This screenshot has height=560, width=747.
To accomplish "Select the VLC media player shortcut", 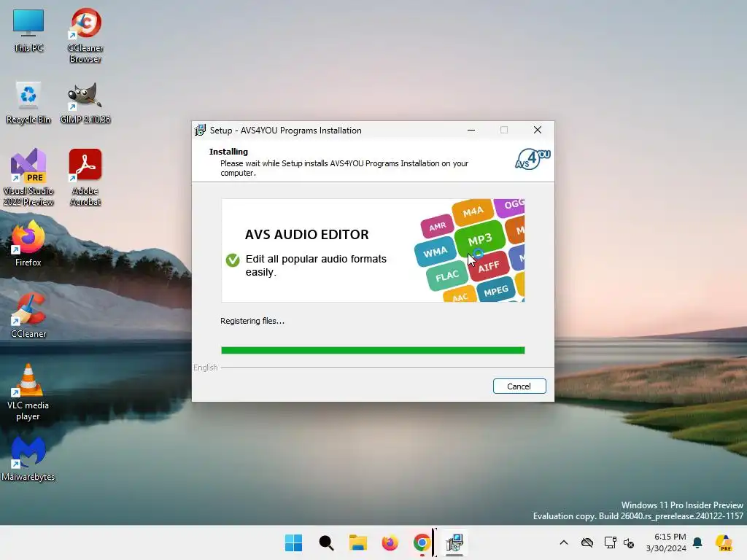I will click(x=28, y=392).
